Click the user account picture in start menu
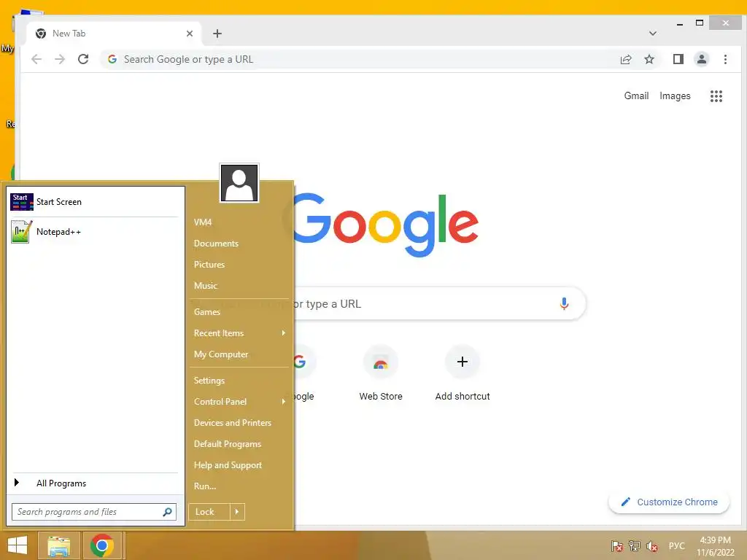The width and height of the screenshot is (747, 560). pyautogui.click(x=239, y=183)
